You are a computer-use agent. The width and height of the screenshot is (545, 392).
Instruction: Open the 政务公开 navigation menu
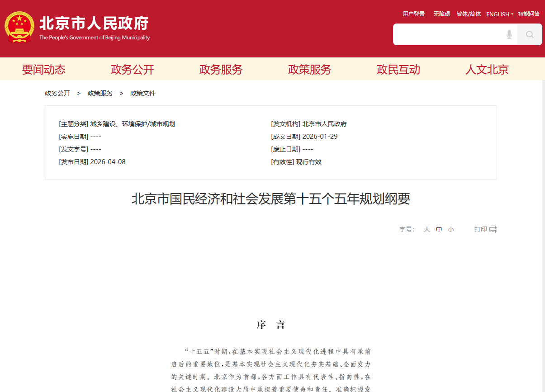pyautogui.click(x=133, y=69)
